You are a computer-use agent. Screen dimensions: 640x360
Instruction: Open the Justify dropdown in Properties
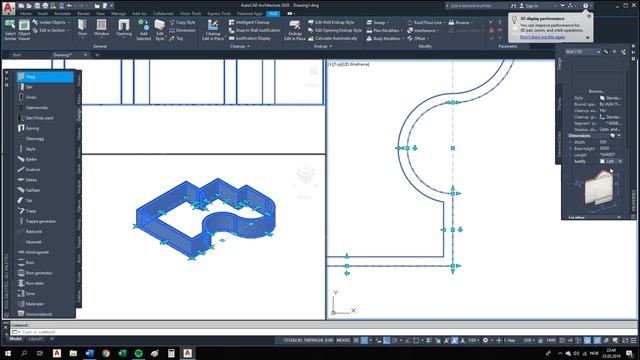[611, 161]
